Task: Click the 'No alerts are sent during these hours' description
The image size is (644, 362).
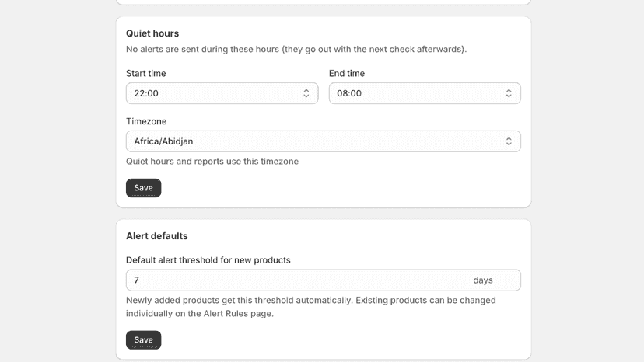Action: point(296,49)
